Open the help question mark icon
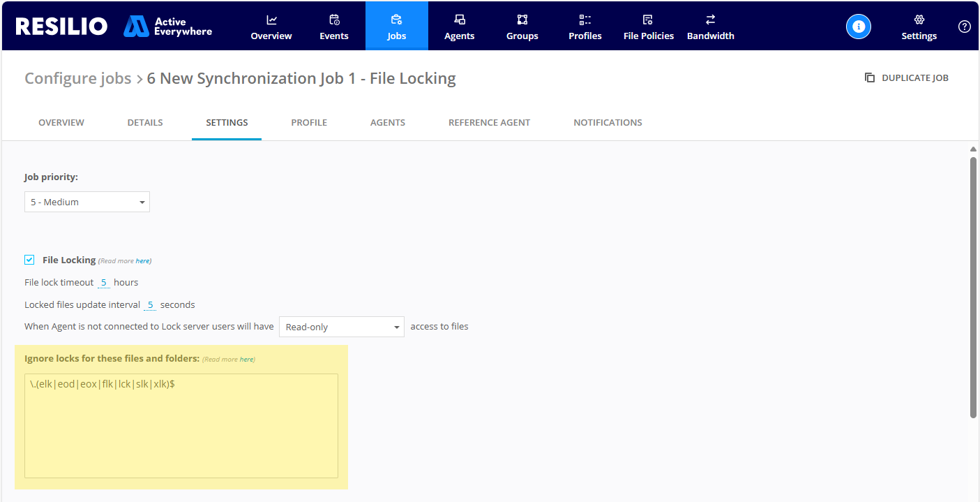Image resolution: width=980 pixels, height=502 pixels. coord(965,26)
